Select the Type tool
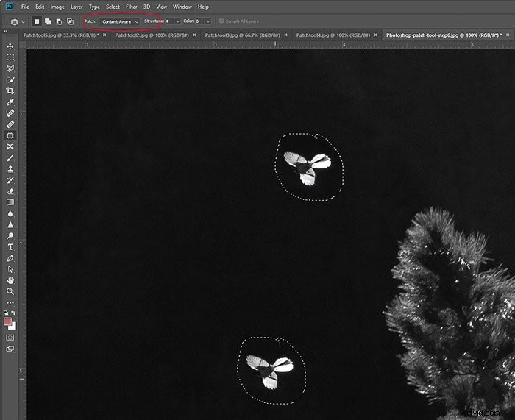Image resolution: width=515 pixels, height=420 pixels. 10,247
